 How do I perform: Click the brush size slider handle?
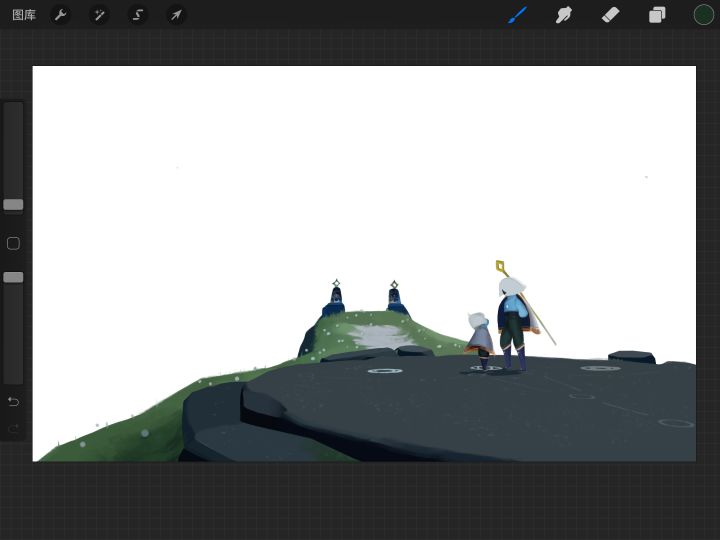click(13, 205)
